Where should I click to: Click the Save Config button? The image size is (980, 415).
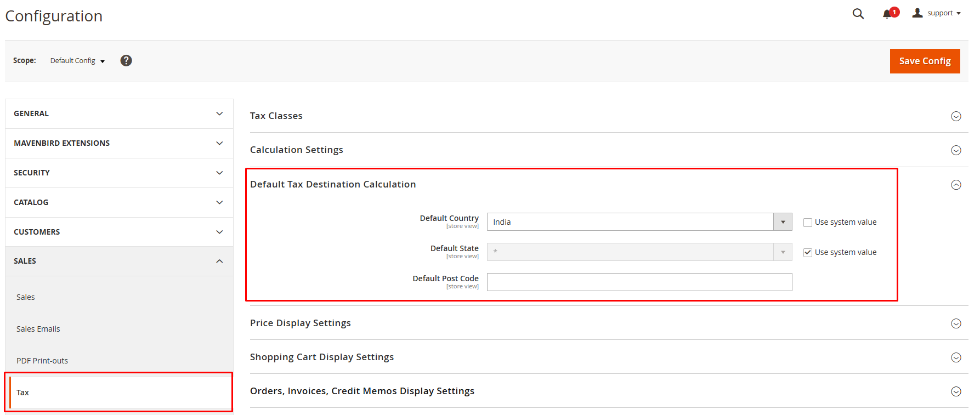925,61
